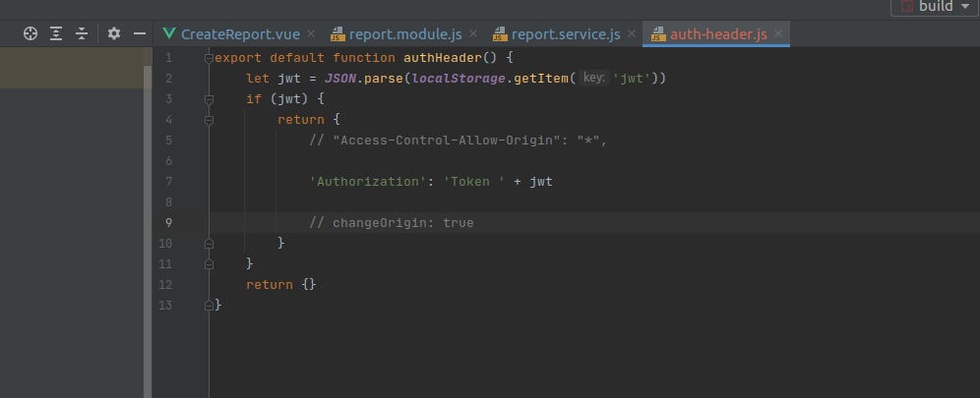Click the Vue icon on CreateReport.vue tab

click(168, 33)
